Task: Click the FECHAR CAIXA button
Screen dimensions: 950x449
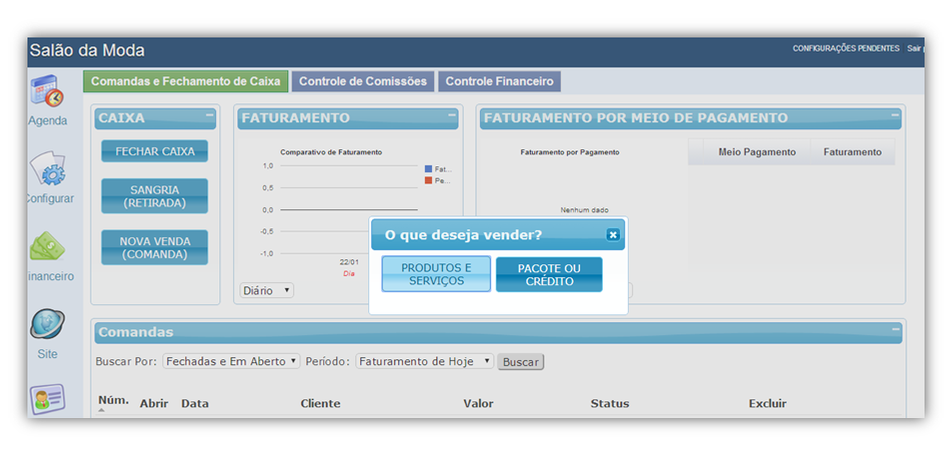Action: (154, 151)
